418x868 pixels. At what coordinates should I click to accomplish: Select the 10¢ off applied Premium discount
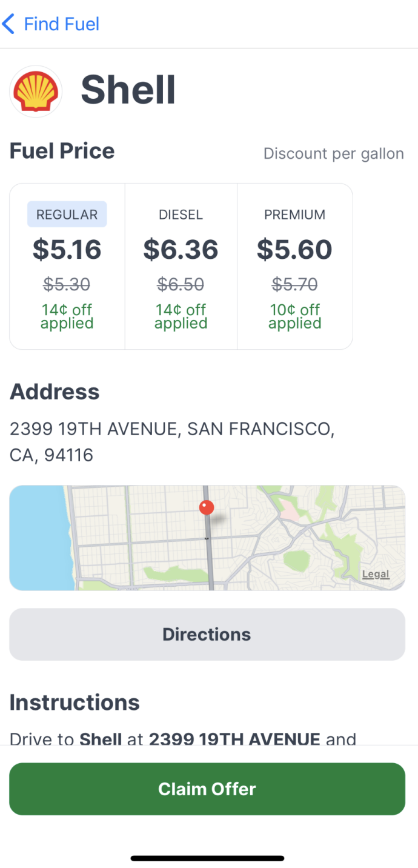(x=294, y=316)
